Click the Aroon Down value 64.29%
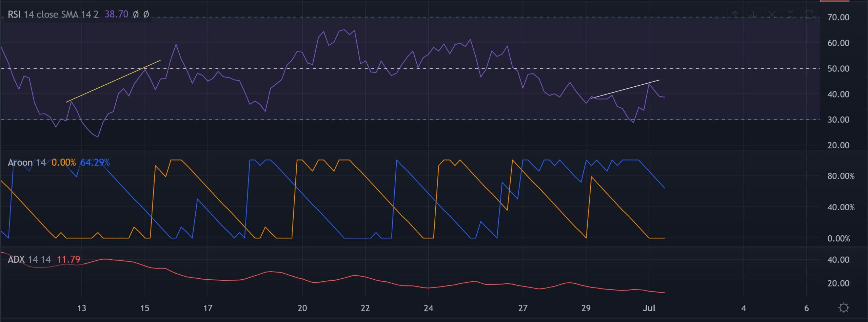868x322 pixels. coord(95,163)
